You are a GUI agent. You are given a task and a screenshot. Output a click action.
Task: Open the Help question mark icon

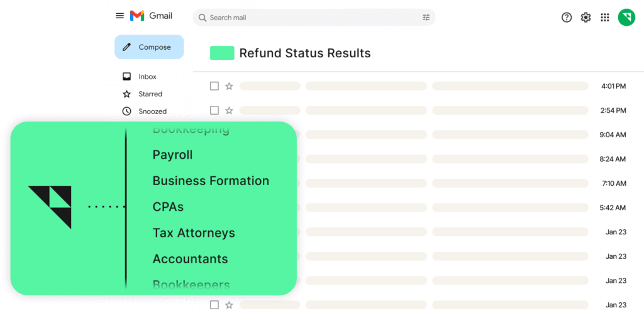pos(567,18)
